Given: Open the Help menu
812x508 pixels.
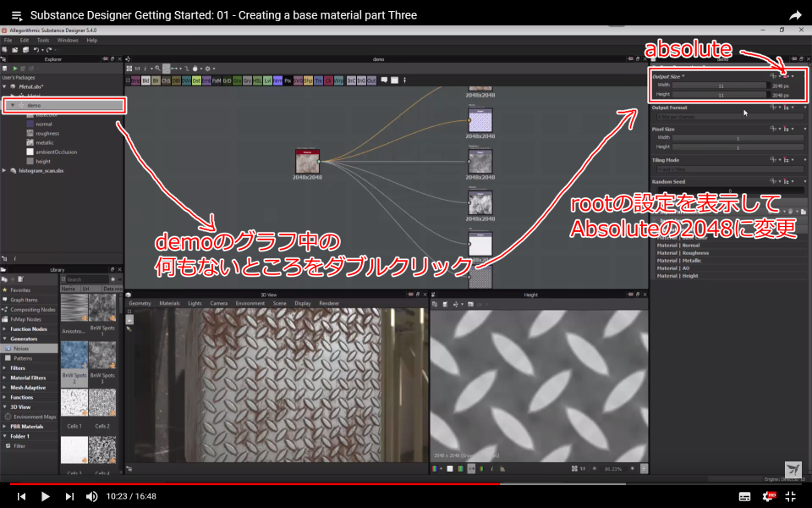Looking at the screenshot, I should pyautogui.click(x=91, y=40).
